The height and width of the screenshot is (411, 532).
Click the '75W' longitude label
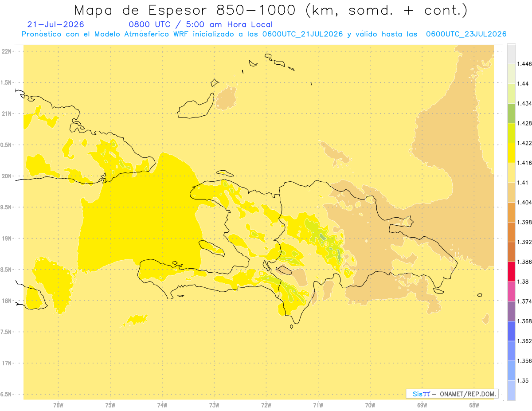[110, 405]
